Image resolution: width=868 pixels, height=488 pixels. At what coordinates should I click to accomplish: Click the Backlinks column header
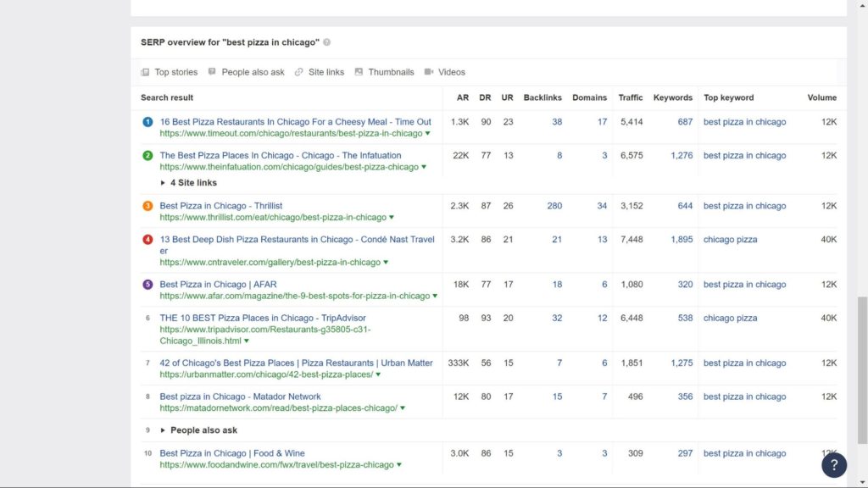(x=542, y=97)
